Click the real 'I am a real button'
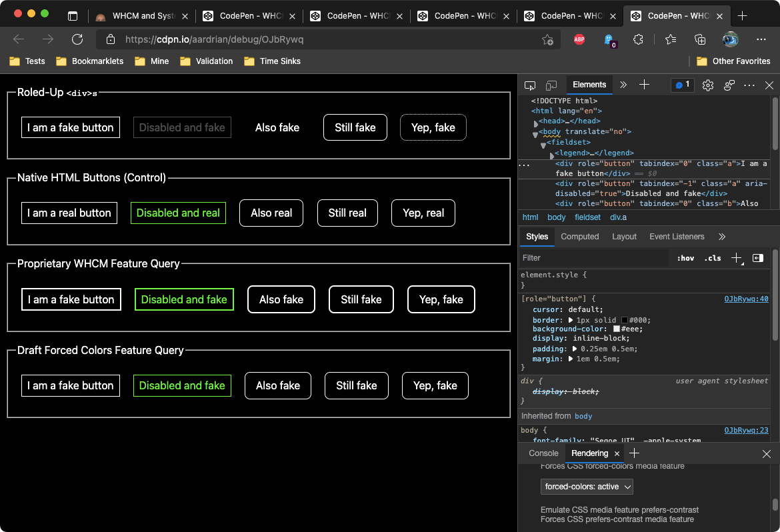 [69, 213]
